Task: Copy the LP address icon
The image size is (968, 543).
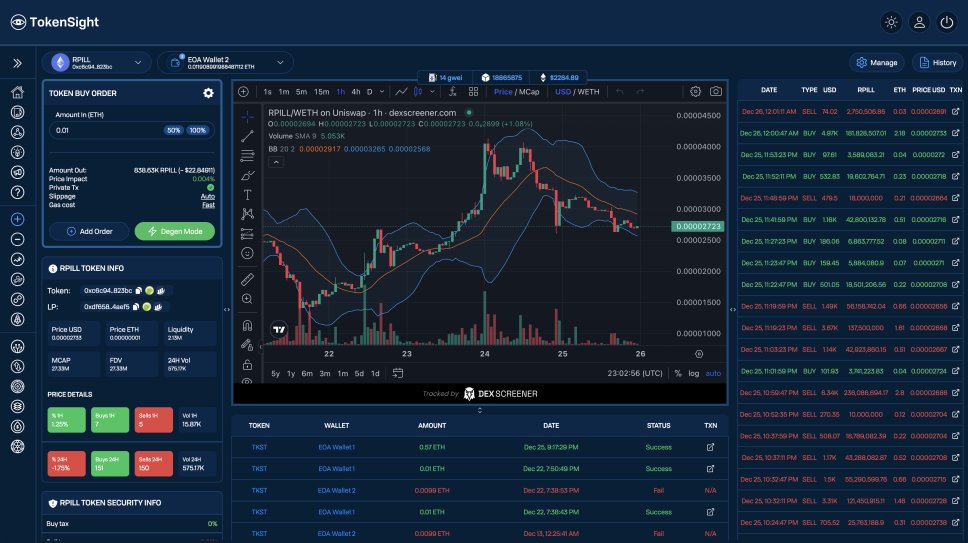Action: tap(136, 307)
